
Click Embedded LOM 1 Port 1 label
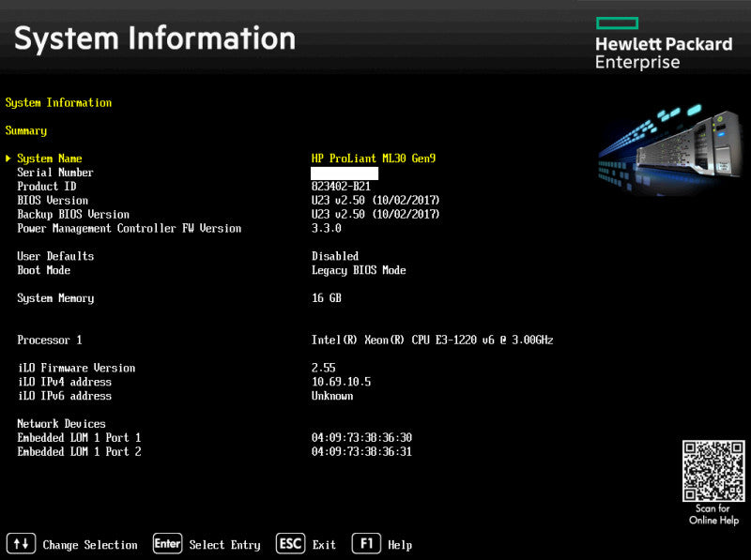coord(79,437)
